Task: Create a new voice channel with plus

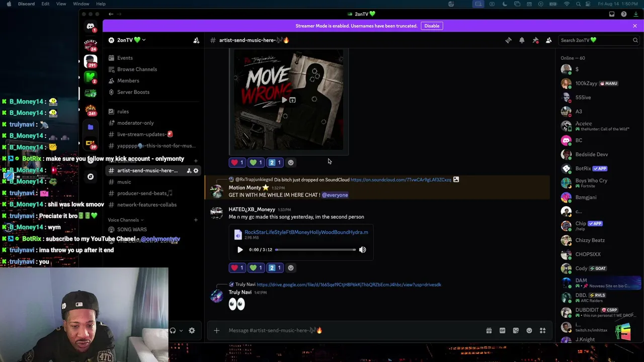Action: point(196,220)
